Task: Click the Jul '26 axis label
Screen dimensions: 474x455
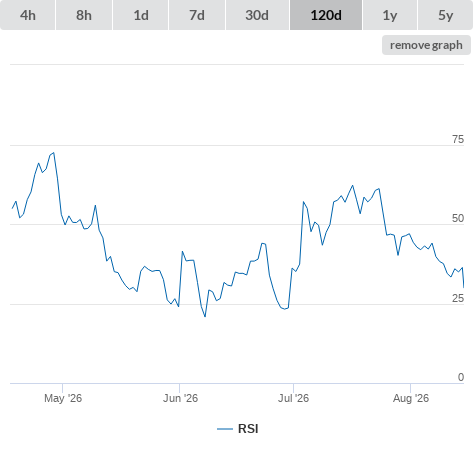Action: (293, 398)
